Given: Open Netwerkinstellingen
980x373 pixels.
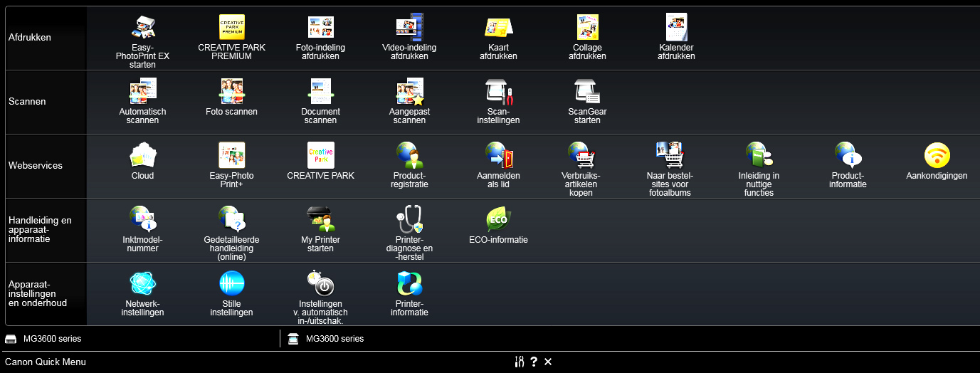Looking at the screenshot, I should [142, 283].
